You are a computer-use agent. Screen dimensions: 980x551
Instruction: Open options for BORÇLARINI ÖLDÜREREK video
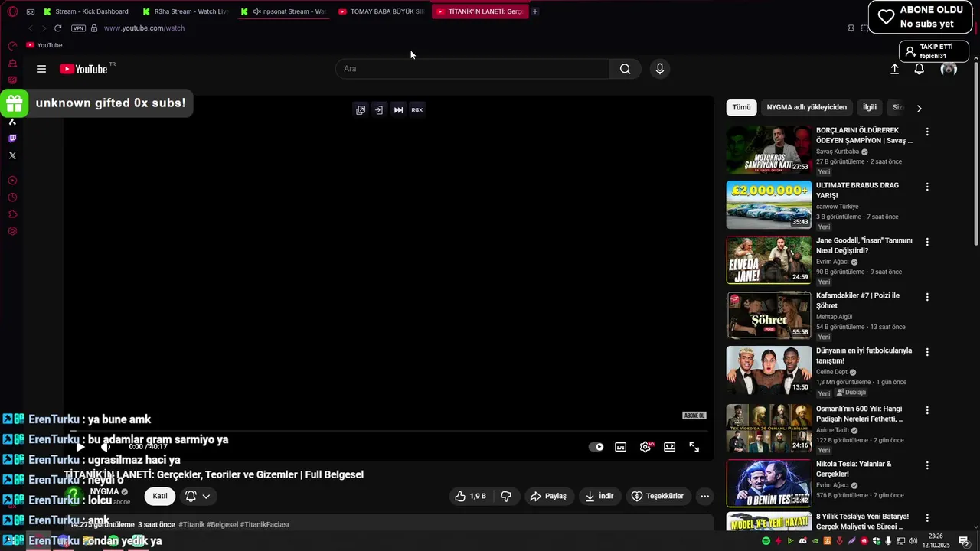(927, 132)
